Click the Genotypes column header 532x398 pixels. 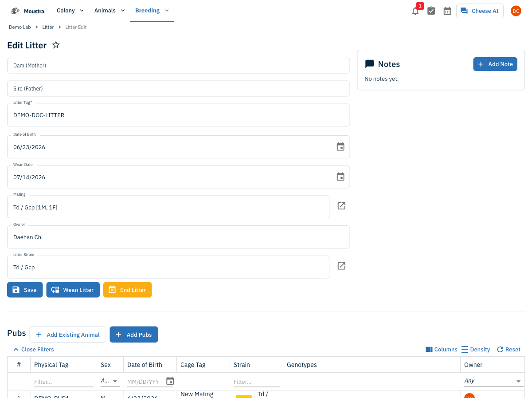[x=372, y=365]
